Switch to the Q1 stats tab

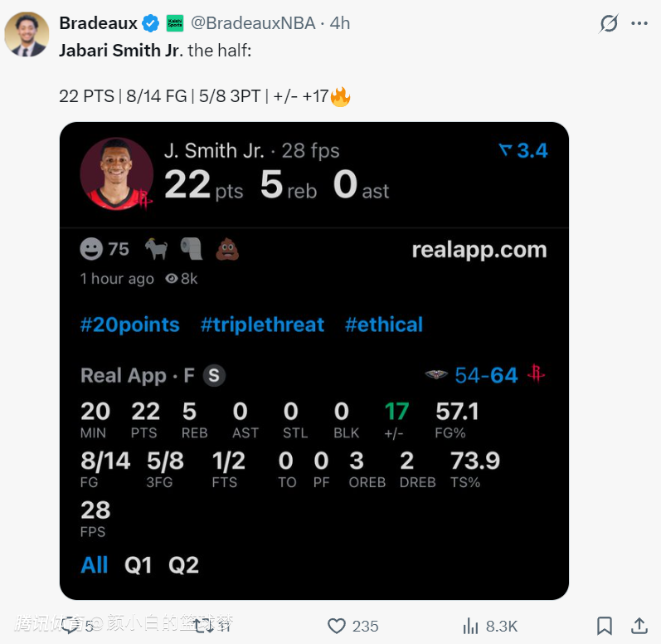pyautogui.click(x=139, y=565)
